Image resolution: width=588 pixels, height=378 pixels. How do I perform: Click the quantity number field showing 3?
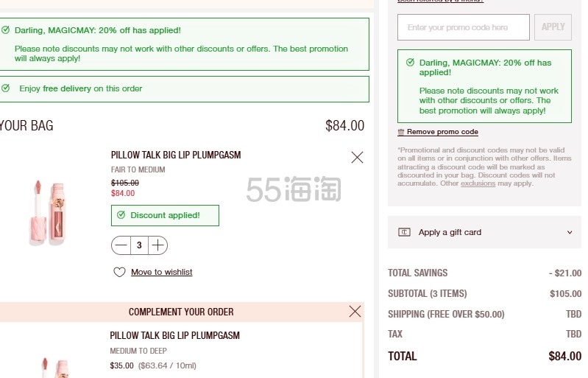[140, 245]
